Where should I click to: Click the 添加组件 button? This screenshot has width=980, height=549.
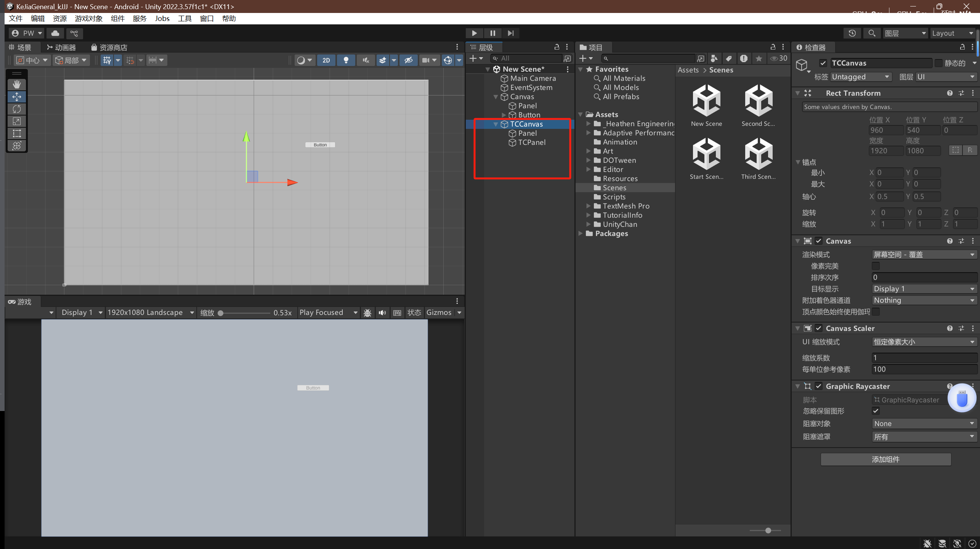[885, 459]
